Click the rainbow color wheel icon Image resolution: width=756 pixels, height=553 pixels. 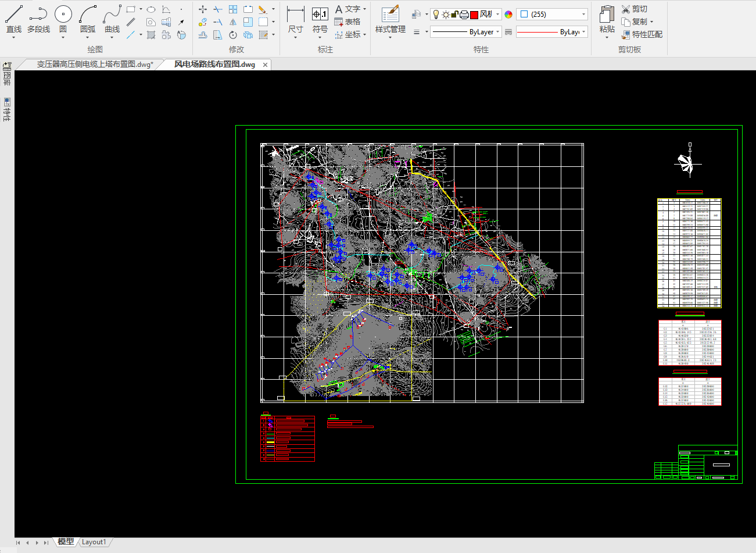[508, 15]
